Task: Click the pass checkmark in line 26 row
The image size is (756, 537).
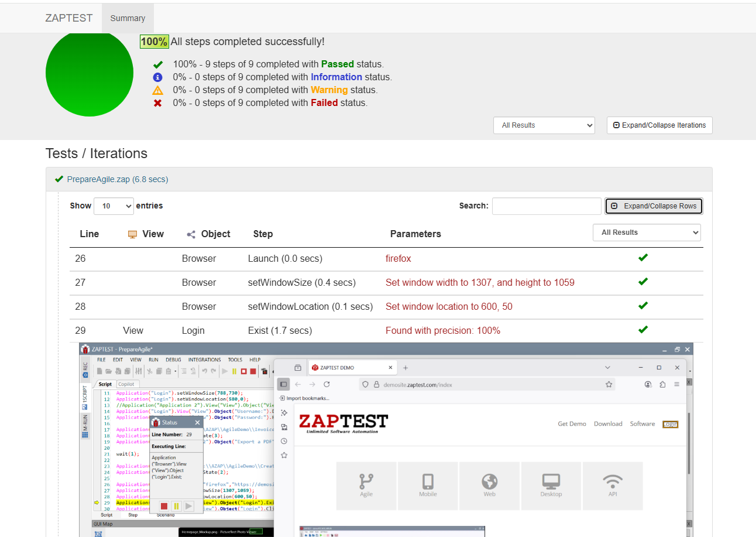Action: tap(643, 258)
